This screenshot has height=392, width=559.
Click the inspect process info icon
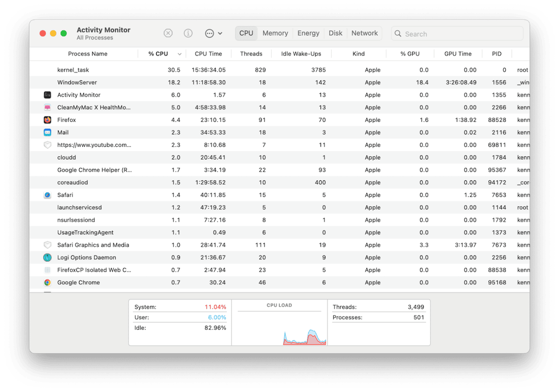[x=188, y=33]
